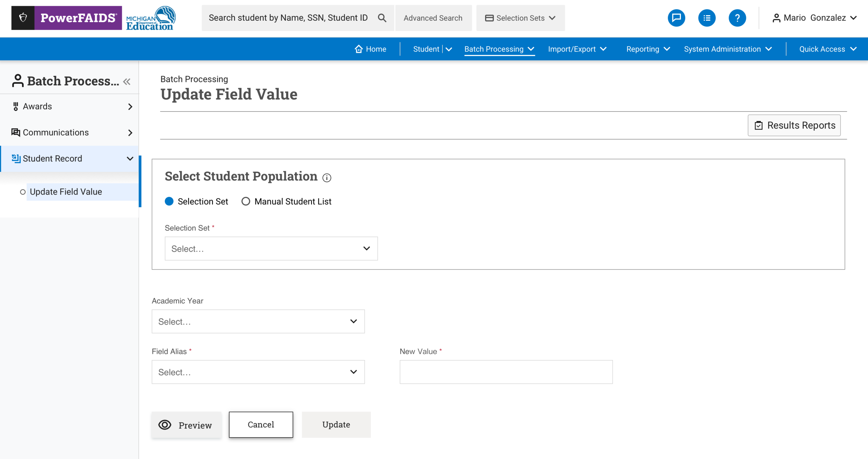868x459 pixels.
Task: Click the search magnifier icon
Action: (x=382, y=18)
